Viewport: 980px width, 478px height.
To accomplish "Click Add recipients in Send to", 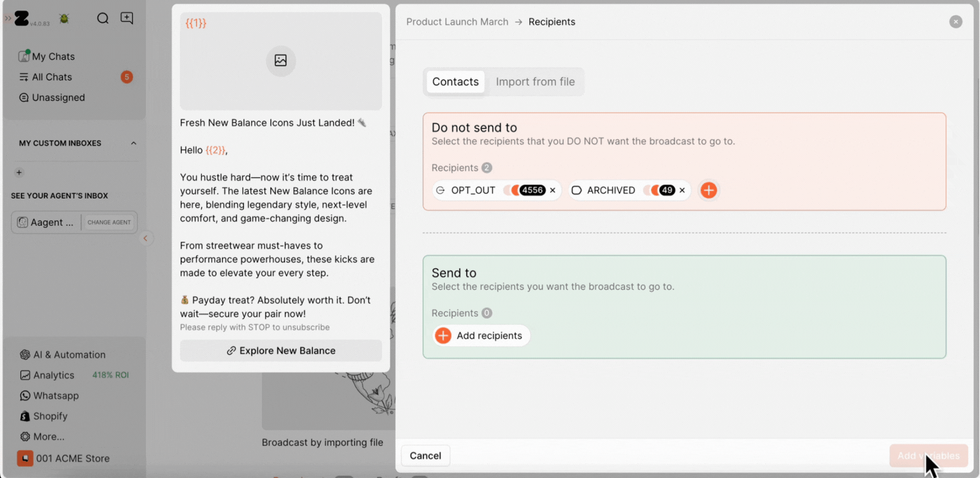I will [480, 335].
